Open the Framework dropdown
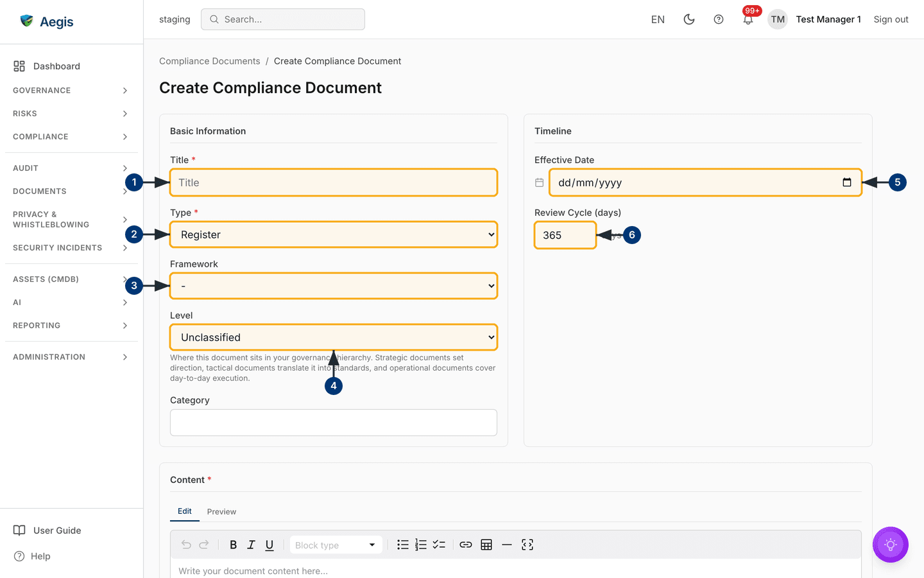 [x=334, y=286]
